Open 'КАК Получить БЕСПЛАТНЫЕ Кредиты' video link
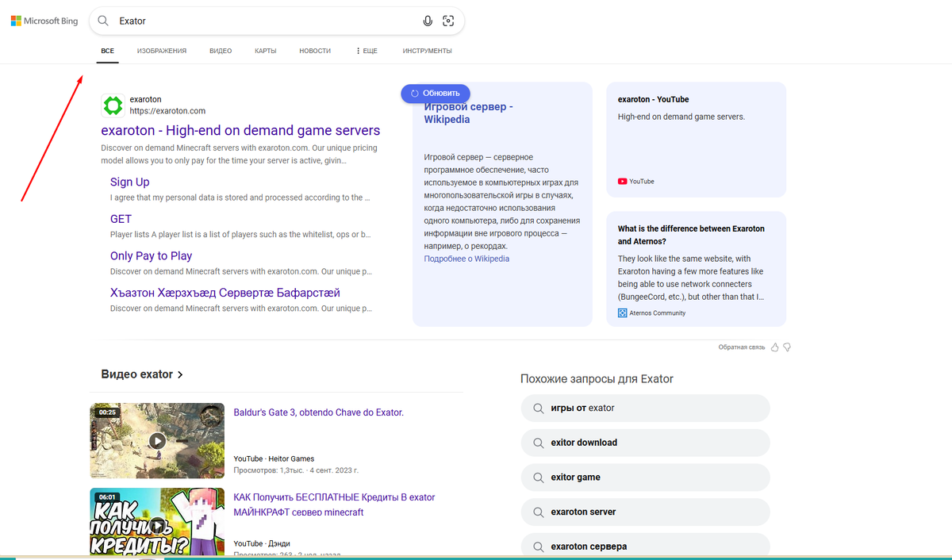This screenshot has height=560, width=952. [335, 504]
